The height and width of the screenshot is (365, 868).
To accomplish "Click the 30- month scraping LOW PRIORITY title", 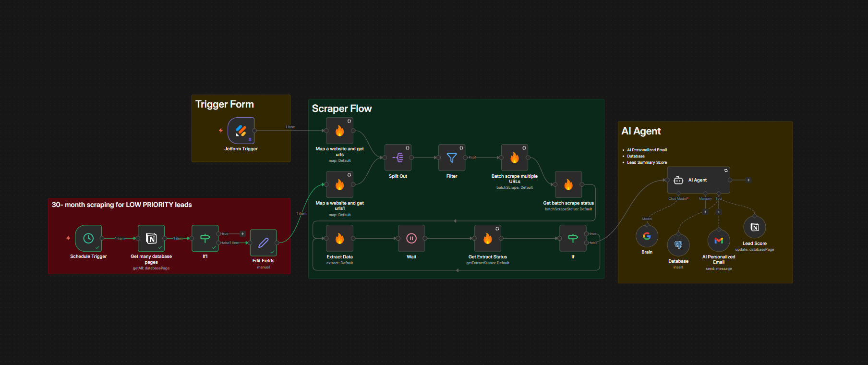I will 122,205.
